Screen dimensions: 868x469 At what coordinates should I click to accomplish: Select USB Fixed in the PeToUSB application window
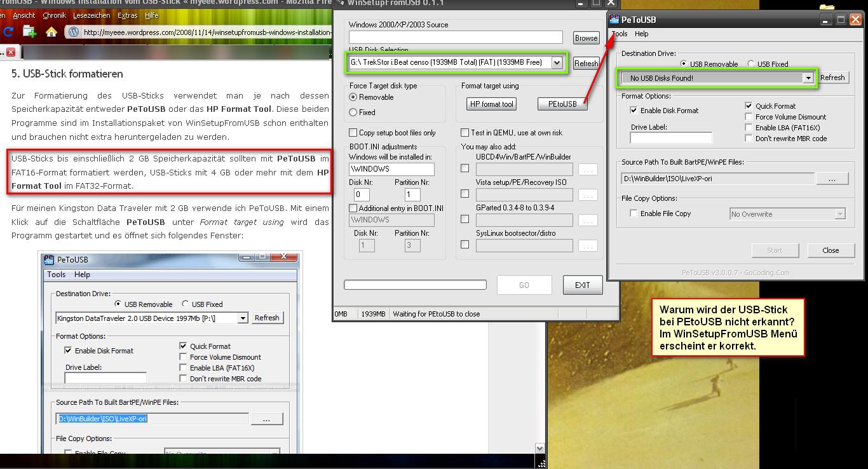751,64
